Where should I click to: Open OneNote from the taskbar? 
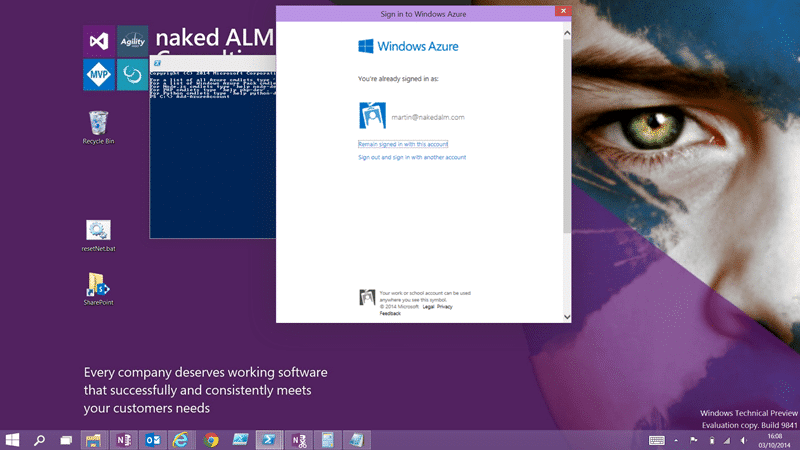123,440
